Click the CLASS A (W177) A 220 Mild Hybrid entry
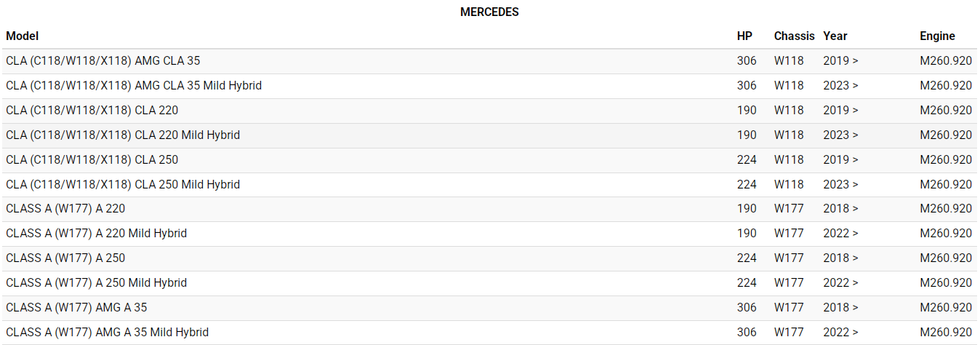 tap(96, 234)
